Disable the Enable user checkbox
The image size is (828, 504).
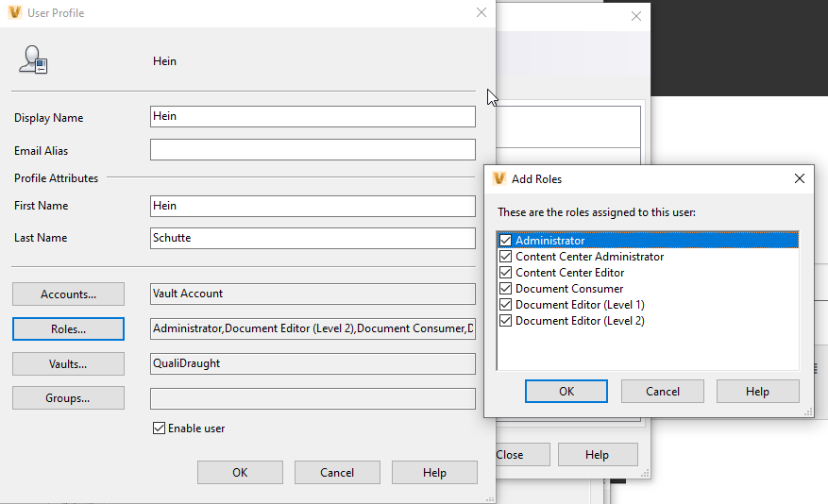coord(159,428)
